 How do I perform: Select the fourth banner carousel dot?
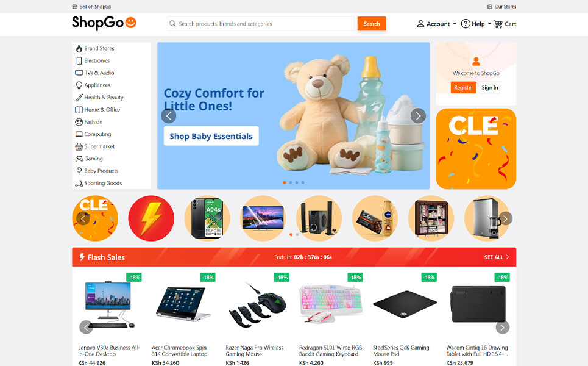[x=303, y=182]
